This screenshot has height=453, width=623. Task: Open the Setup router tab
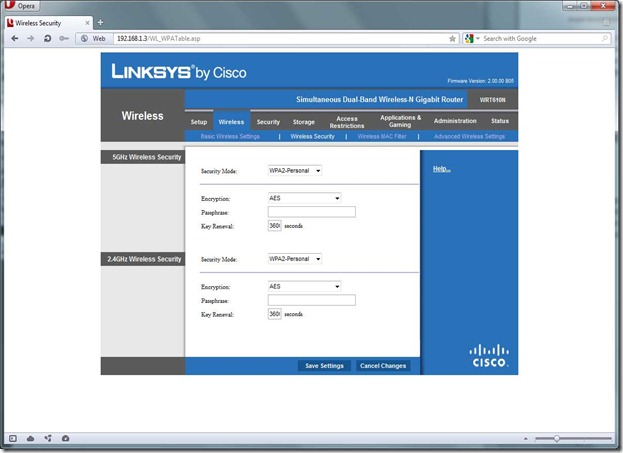199,122
